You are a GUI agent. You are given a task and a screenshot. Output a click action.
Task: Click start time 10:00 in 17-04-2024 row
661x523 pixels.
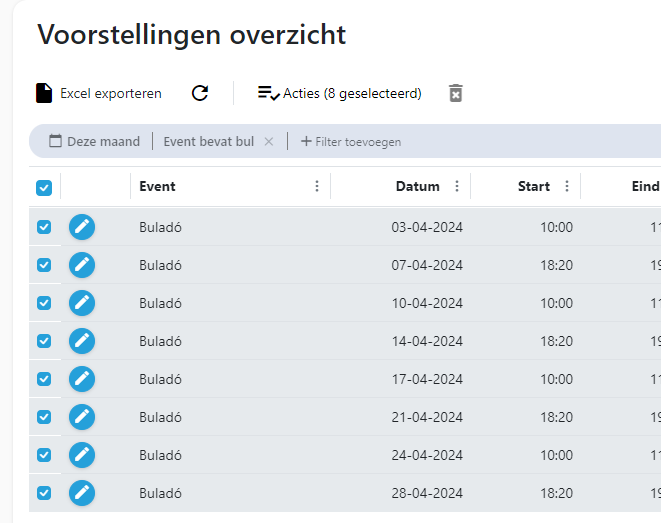(x=556, y=379)
